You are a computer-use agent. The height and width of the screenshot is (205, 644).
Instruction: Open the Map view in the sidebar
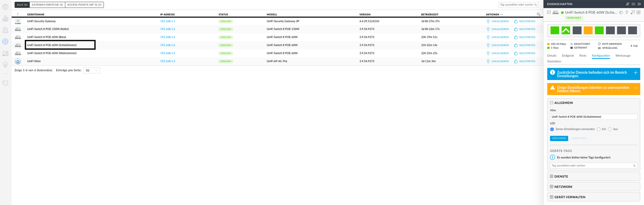[5, 30]
